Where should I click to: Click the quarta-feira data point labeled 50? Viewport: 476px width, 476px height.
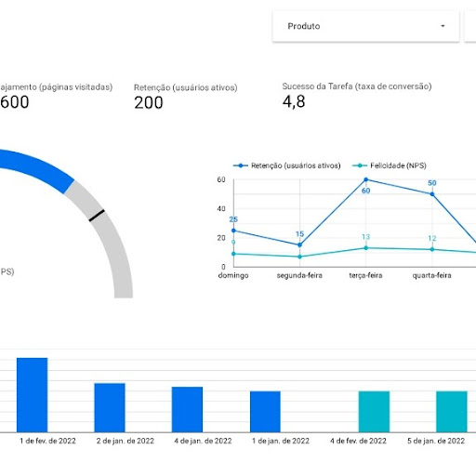(432, 194)
